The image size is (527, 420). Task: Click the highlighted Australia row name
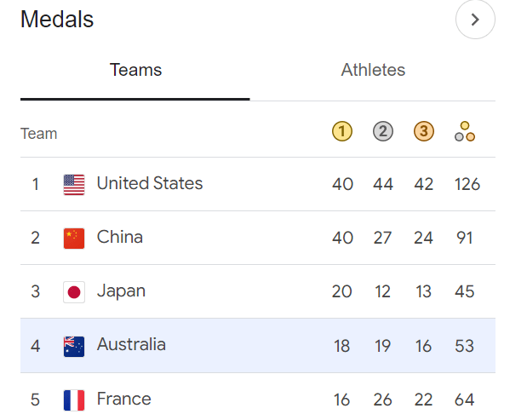click(x=131, y=344)
